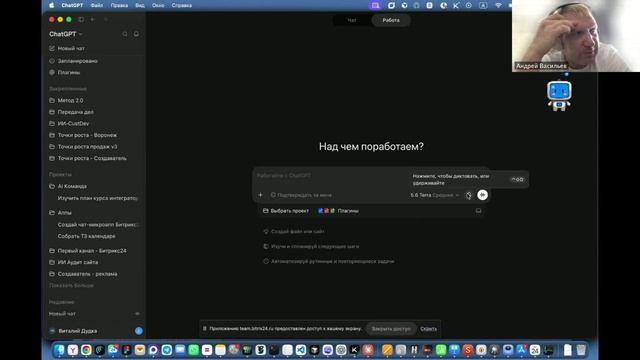This screenshot has width=640, height=360.
Task: Open WhatsApp from the Dock
Action: coord(193,350)
